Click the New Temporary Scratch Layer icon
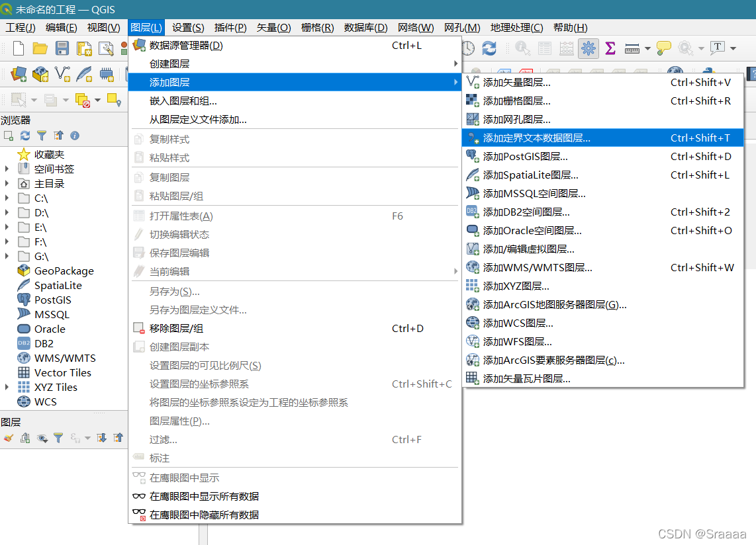This screenshot has height=545, width=756. click(x=106, y=74)
